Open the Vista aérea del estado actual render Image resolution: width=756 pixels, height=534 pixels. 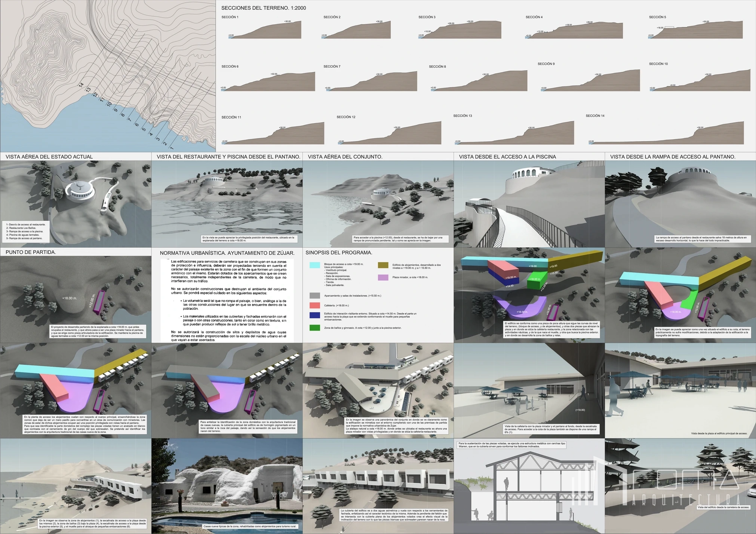tap(76, 204)
